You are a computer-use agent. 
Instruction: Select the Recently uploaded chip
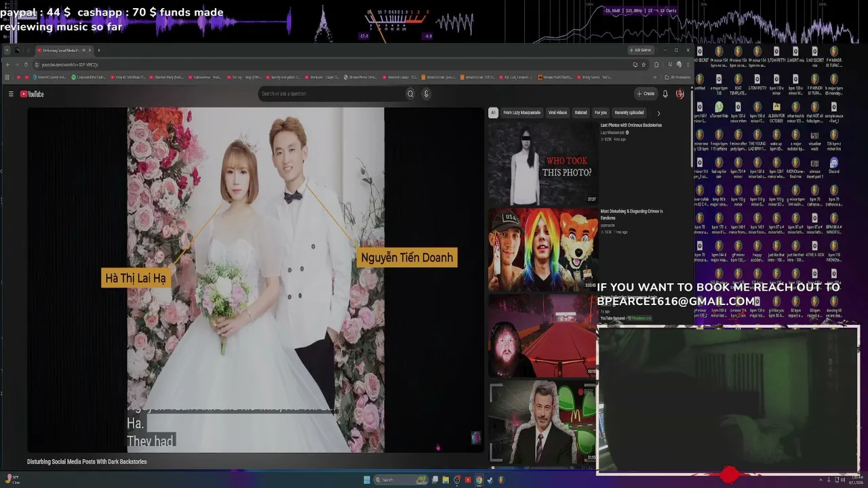629,113
